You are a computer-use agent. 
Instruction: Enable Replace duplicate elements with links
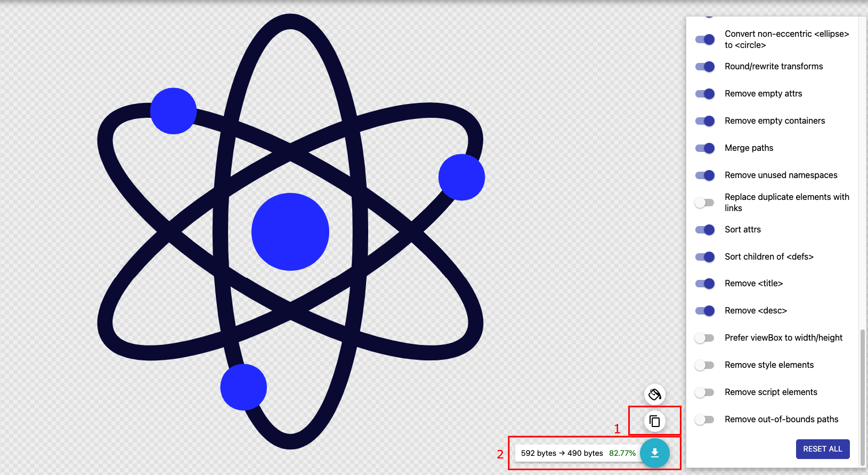coord(705,203)
